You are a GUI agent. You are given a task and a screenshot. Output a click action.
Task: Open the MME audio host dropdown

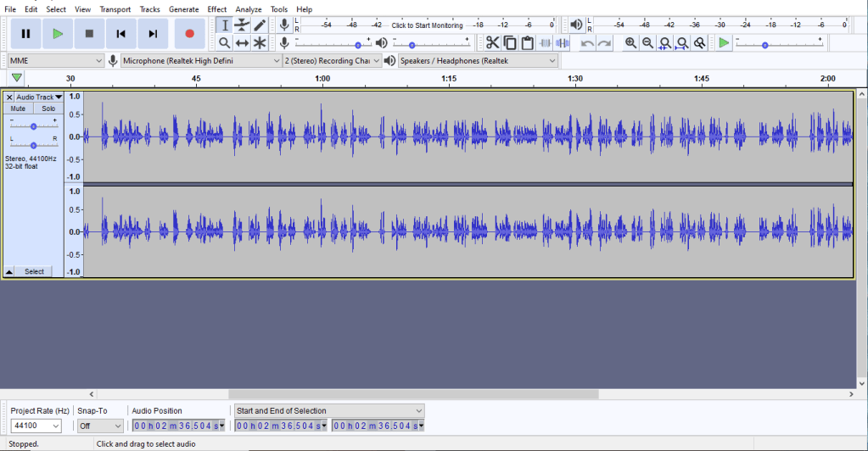[56, 61]
